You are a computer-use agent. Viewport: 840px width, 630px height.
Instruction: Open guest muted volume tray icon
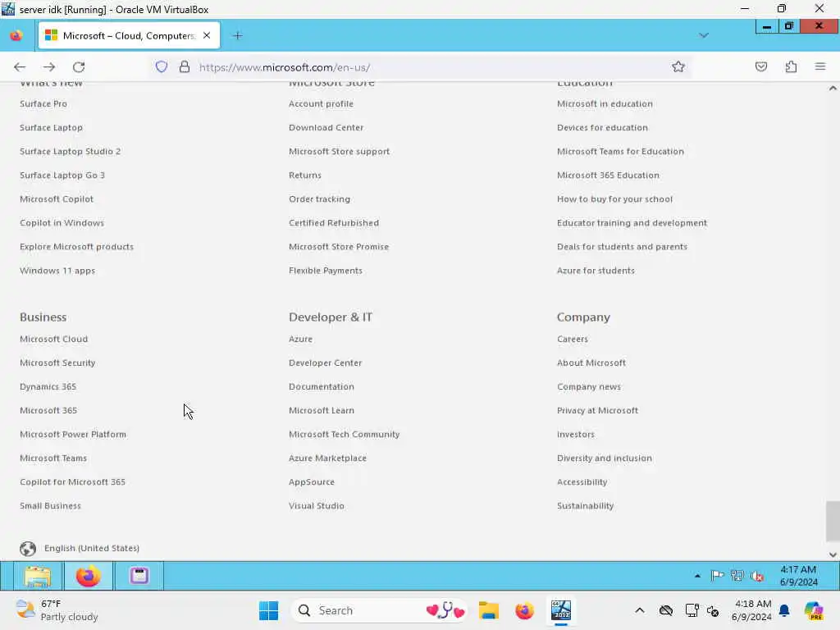click(x=757, y=577)
